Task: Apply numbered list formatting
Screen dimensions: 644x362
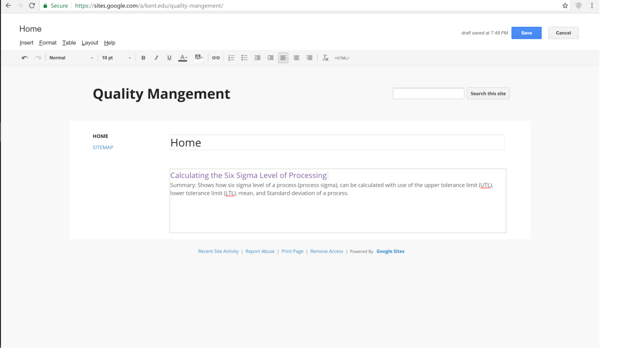Action: [x=231, y=58]
